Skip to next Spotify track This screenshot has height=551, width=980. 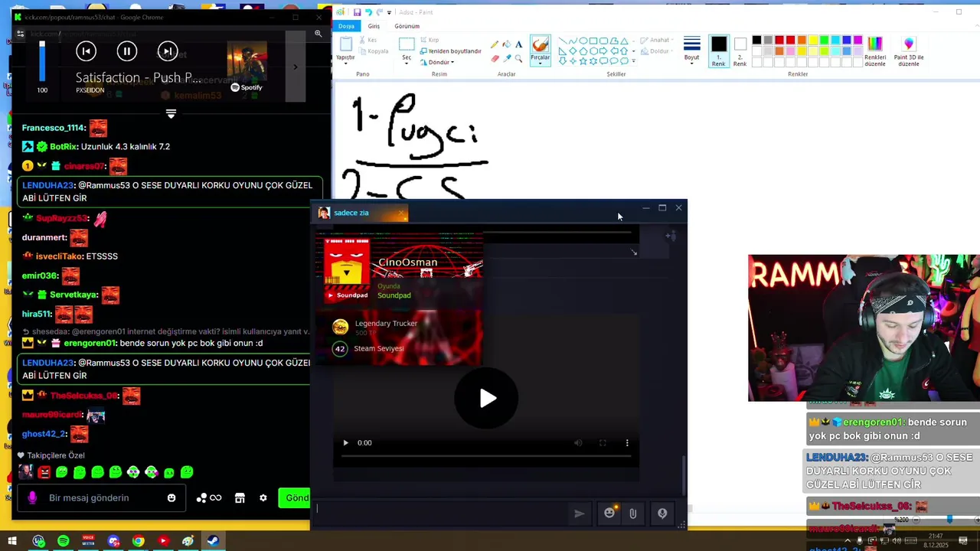[x=168, y=51]
